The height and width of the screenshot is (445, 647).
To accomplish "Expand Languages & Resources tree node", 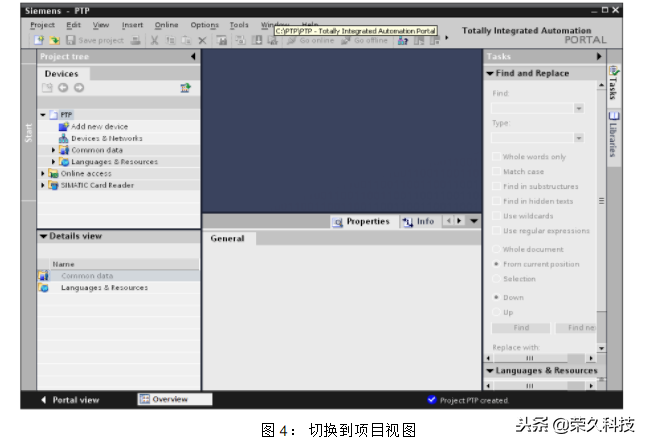I will click(x=53, y=161).
